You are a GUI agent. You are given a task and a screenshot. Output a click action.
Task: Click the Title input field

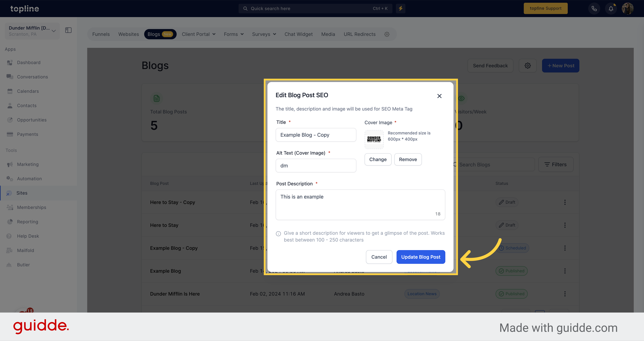tap(316, 135)
